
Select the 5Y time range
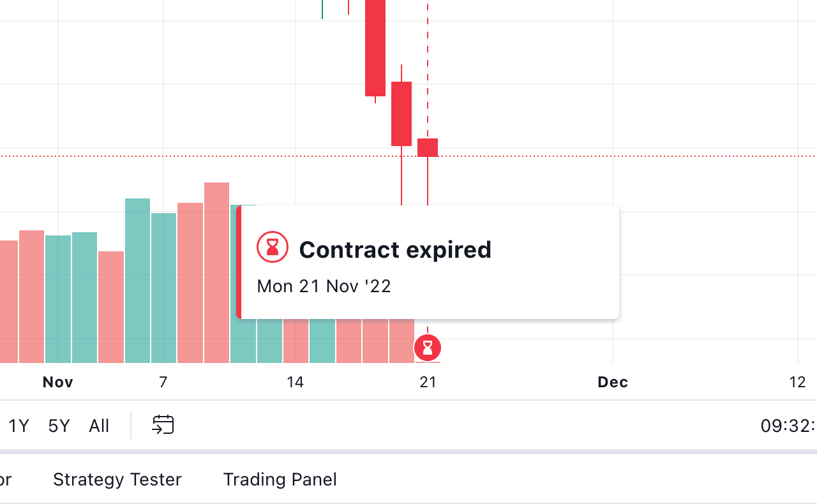click(x=59, y=426)
